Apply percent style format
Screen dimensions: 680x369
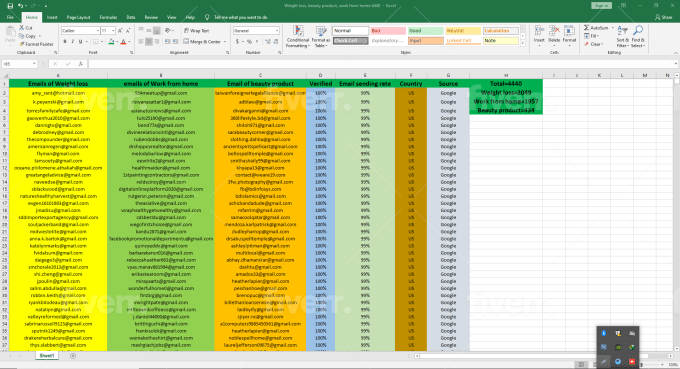pyautogui.click(x=249, y=42)
